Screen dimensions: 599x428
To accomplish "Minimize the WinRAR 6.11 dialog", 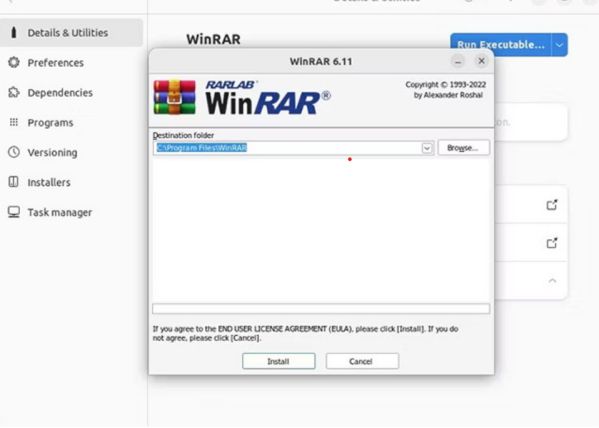I will (x=458, y=61).
